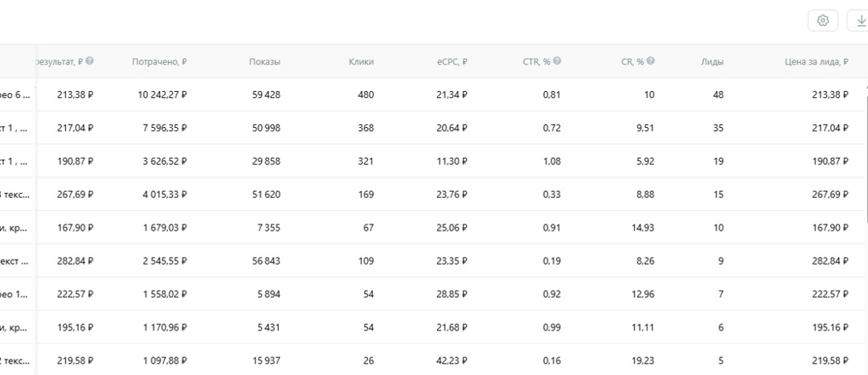Sort by Потрачено, ₽ column header
This screenshot has height=375, width=868.
point(159,62)
